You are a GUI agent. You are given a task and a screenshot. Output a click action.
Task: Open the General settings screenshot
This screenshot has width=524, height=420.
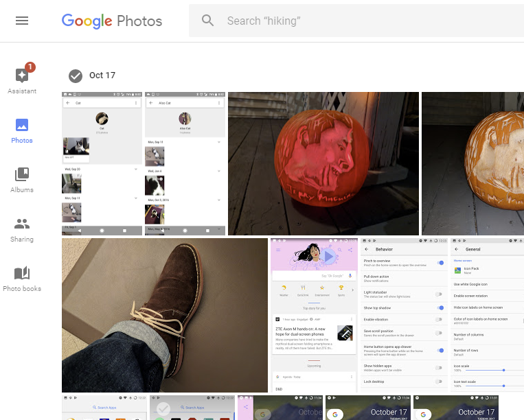tap(487, 315)
